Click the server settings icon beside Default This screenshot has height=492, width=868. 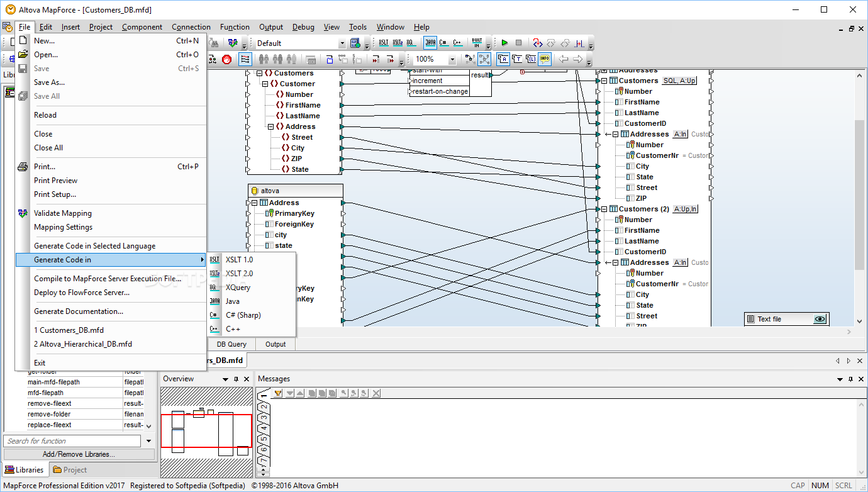[355, 43]
